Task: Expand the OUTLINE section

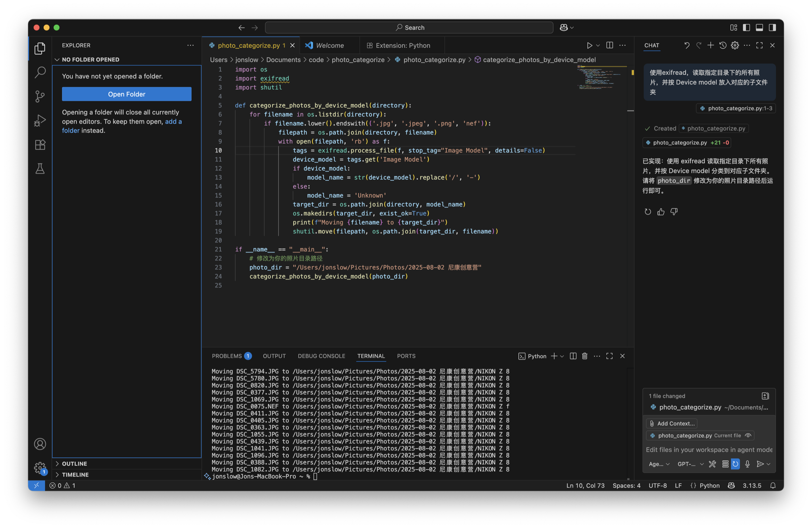Action: point(74,464)
